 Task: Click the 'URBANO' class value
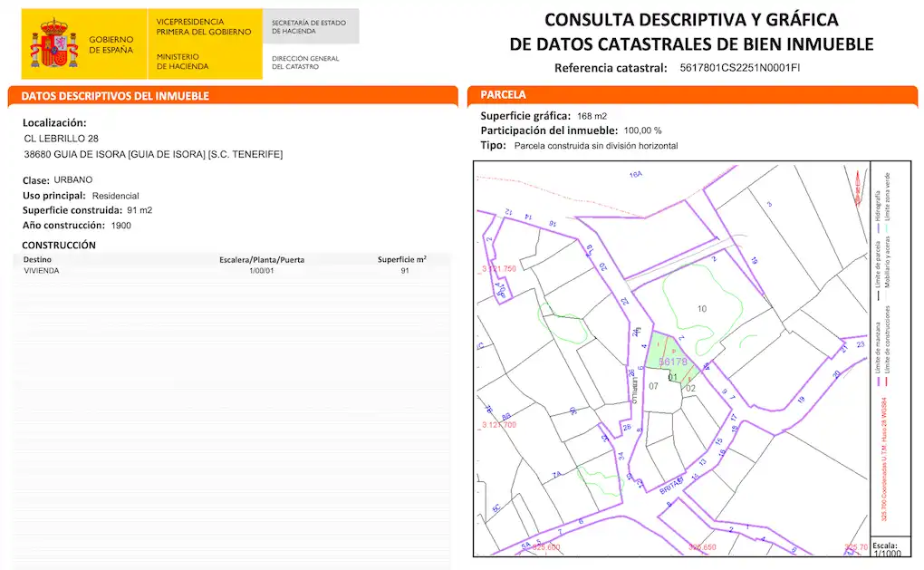pyautogui.click(x=73, y=179)
